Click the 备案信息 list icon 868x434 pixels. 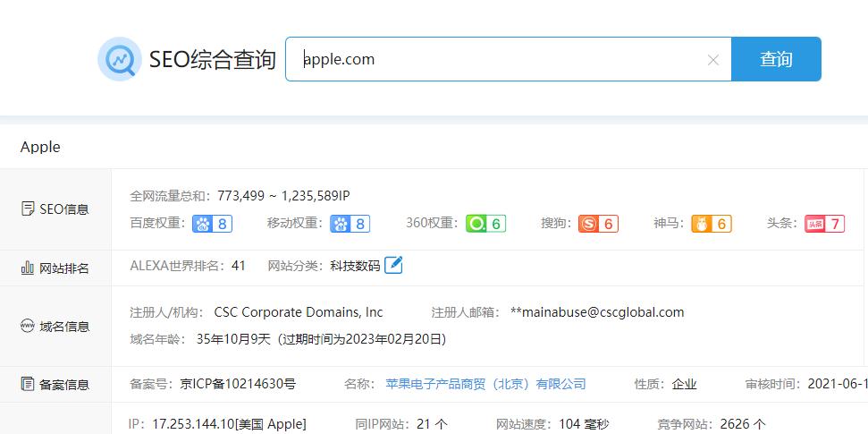click(x=27, y=384)
